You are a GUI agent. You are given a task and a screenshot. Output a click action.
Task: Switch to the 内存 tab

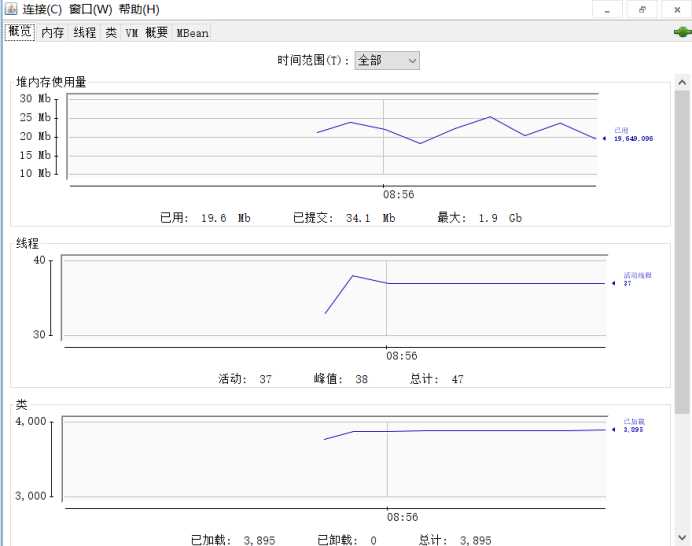click(x=53, y=33)
